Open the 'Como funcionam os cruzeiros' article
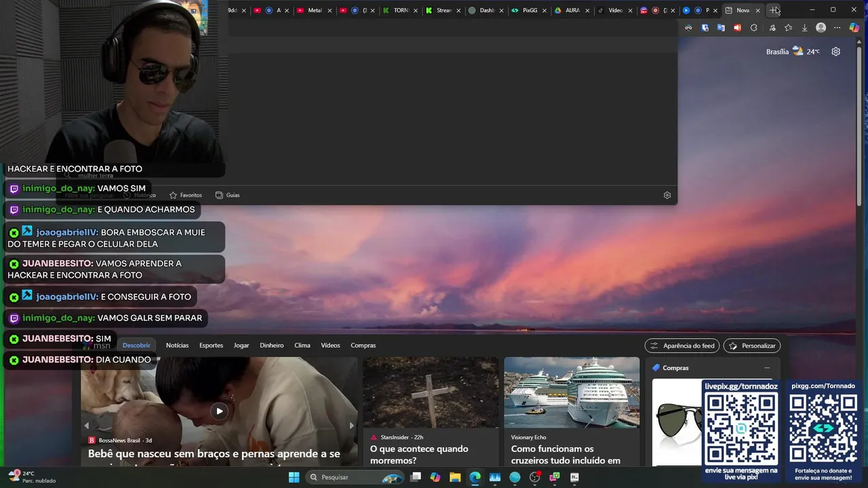The image size is (868, 488). tap(566, 455)
